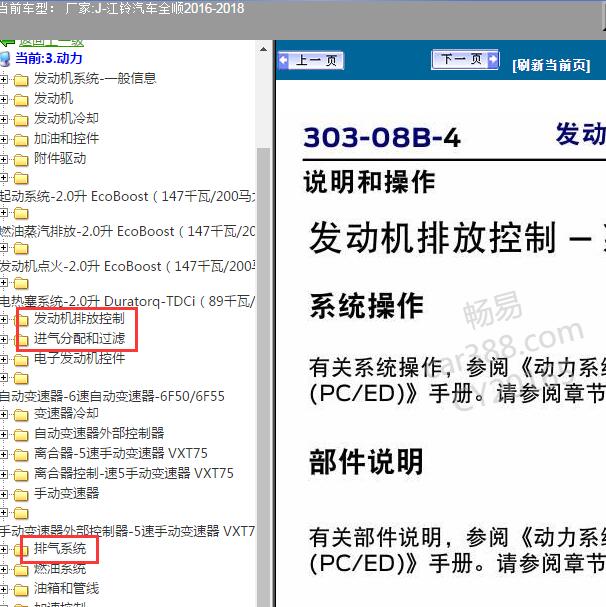Go to next page with 下一页
606x607 pixels.
coord(465,60)
